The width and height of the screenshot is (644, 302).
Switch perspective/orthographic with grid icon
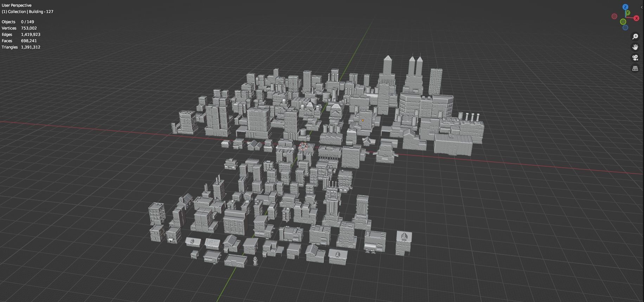tap(635, 69)
